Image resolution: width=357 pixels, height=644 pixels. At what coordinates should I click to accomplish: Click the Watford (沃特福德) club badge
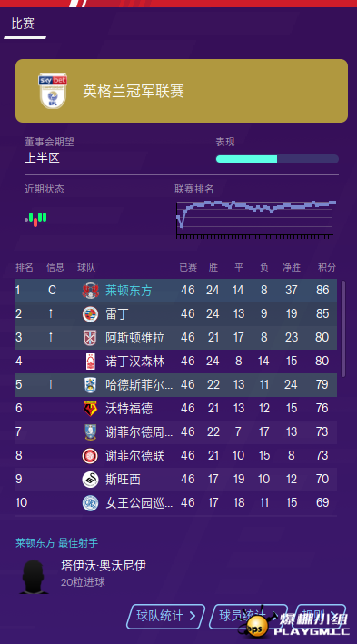[90, 409]
